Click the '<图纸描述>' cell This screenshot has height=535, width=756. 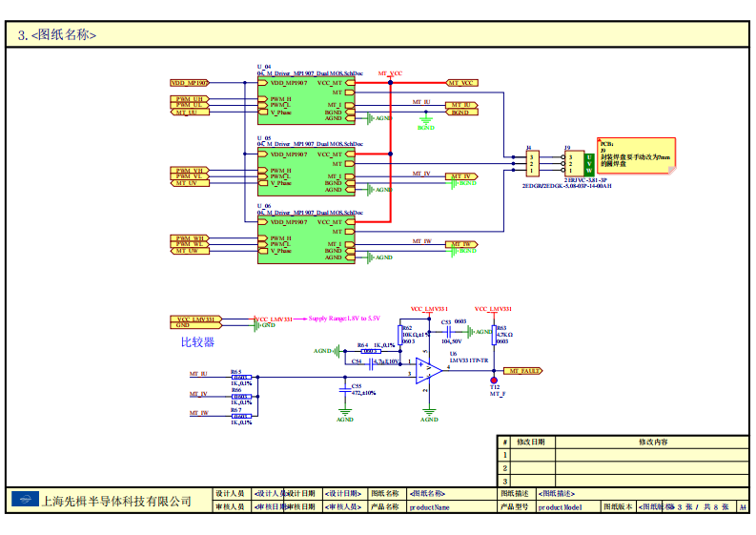tap(643, 493)
